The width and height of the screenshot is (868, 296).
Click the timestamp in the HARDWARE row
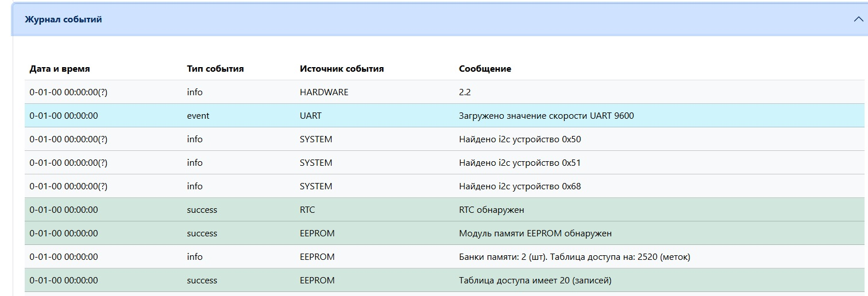(x=68, y=92)
